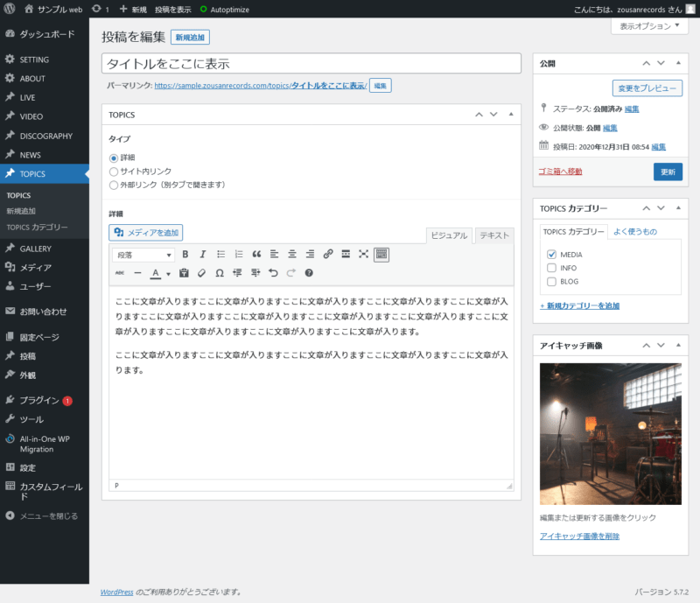Insert a bulleted list
This screenshot has width=700, height=603.
click(220, 255)
